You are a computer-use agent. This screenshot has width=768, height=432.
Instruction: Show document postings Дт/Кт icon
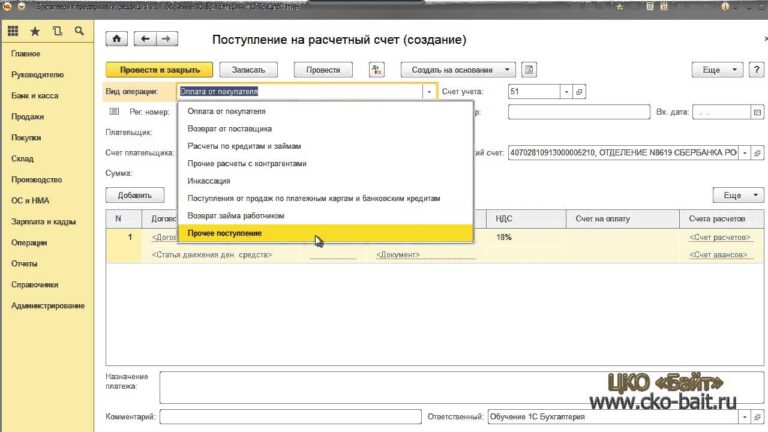[376, 70]
